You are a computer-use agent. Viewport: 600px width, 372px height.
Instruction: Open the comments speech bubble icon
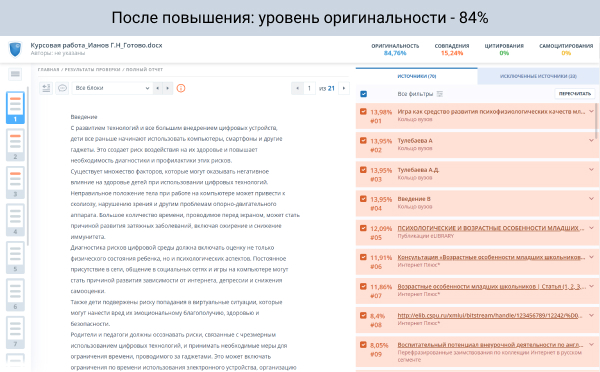click(x=62, y=88)
